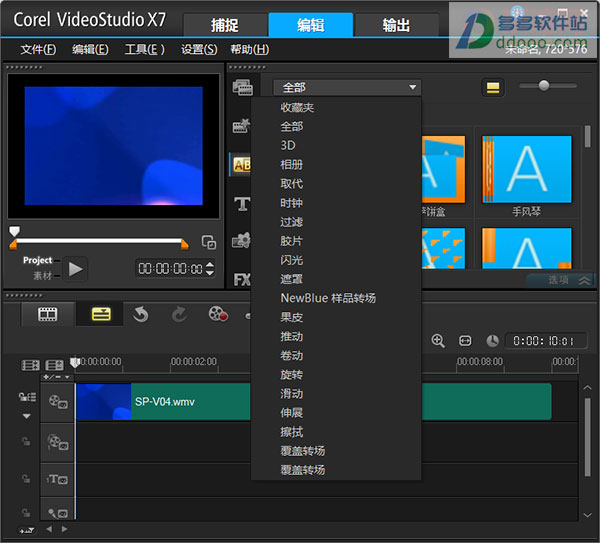Toggle the lock on the Title track
Screen dimensions: 600x543
(x=26, y=478)
